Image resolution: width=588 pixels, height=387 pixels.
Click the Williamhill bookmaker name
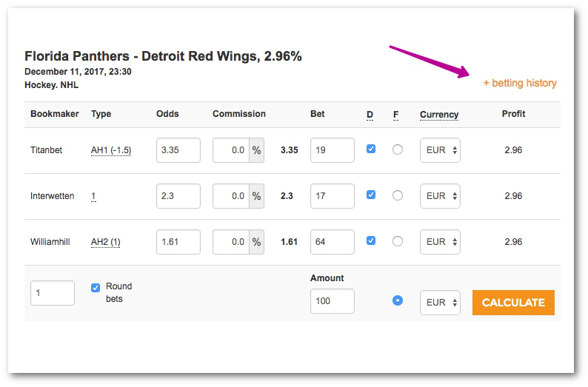[50, 242]
